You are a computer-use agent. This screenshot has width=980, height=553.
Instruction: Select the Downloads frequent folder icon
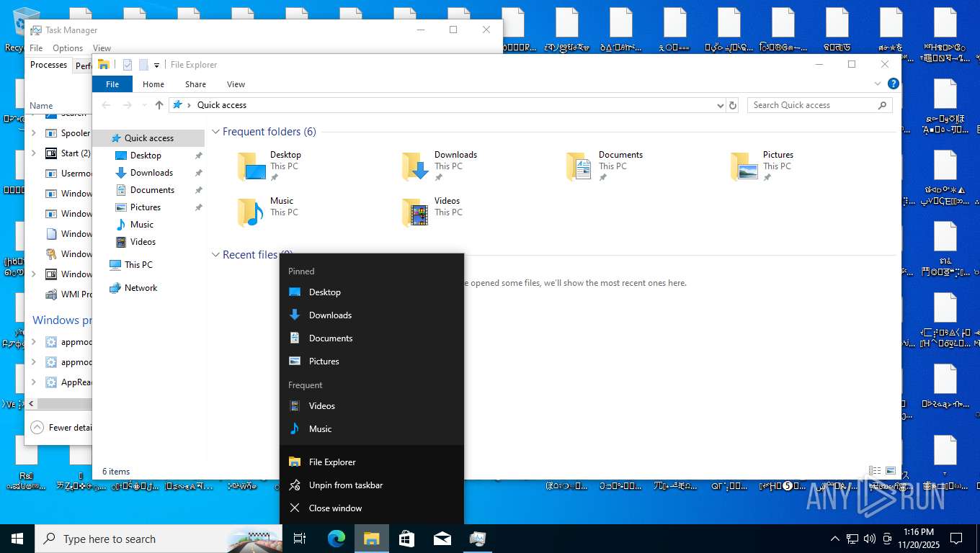416,166
